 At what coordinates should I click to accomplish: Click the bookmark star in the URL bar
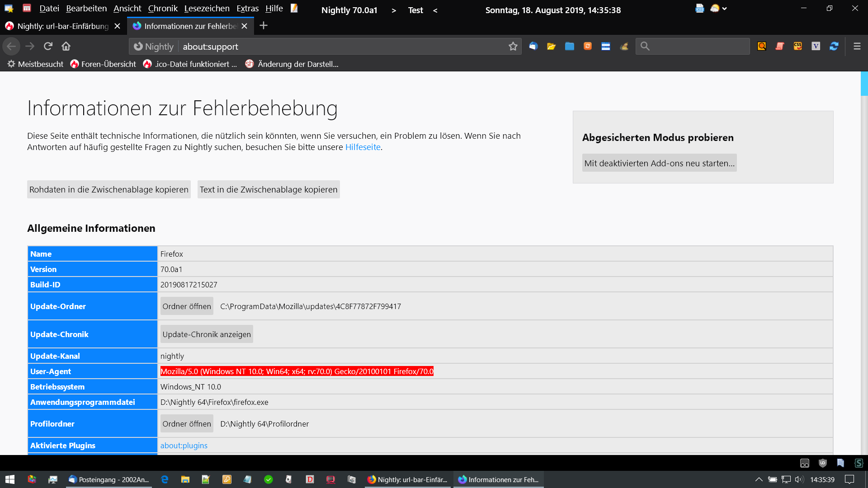(x=513, y=47)
